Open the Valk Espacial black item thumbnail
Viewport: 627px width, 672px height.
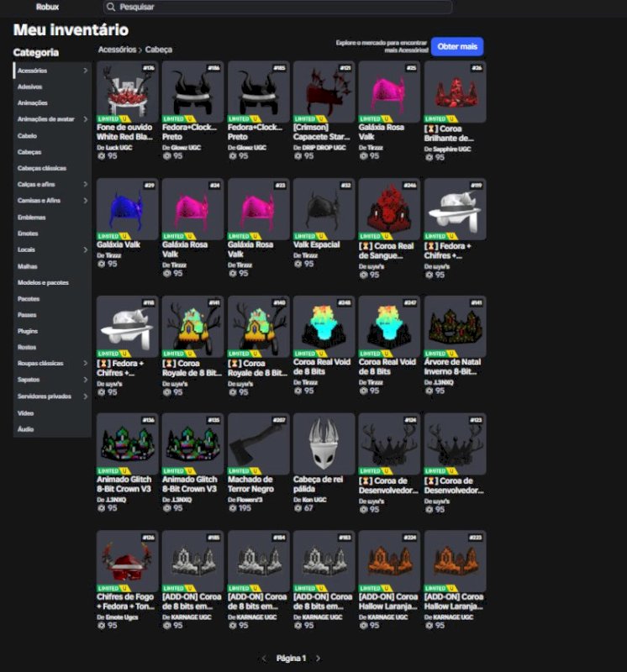click(x=324, y=209)
